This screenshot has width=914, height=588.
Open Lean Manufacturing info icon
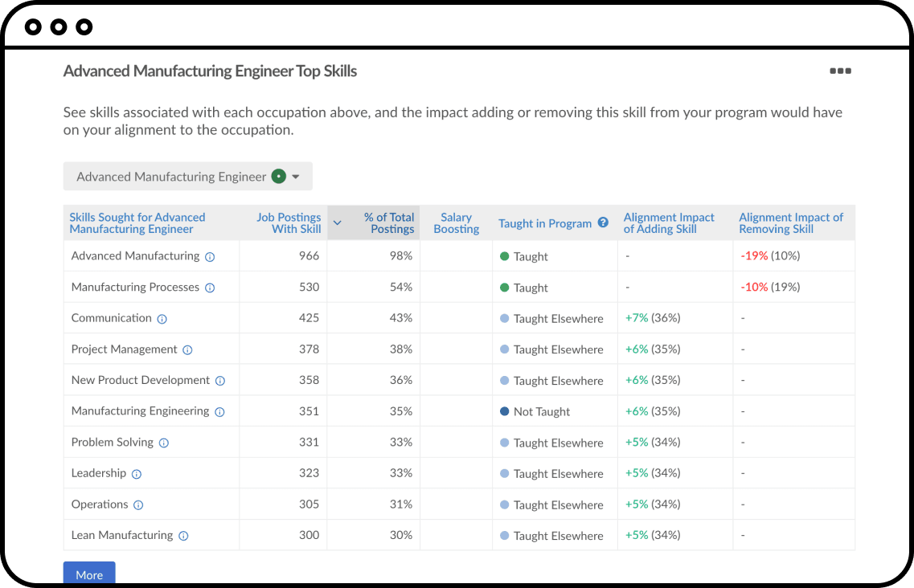(183, 536)
